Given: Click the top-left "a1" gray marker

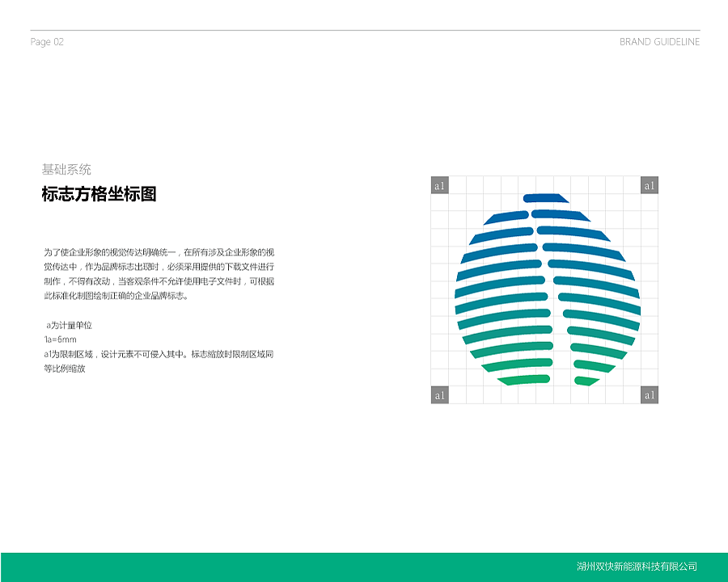Looking at the screenshot, I should tap(440, 185).
